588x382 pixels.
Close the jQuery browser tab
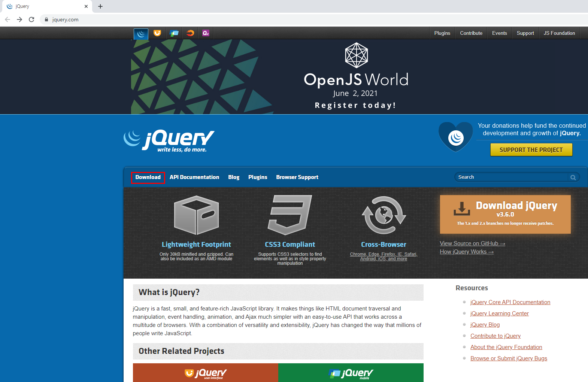click(86, 6)
